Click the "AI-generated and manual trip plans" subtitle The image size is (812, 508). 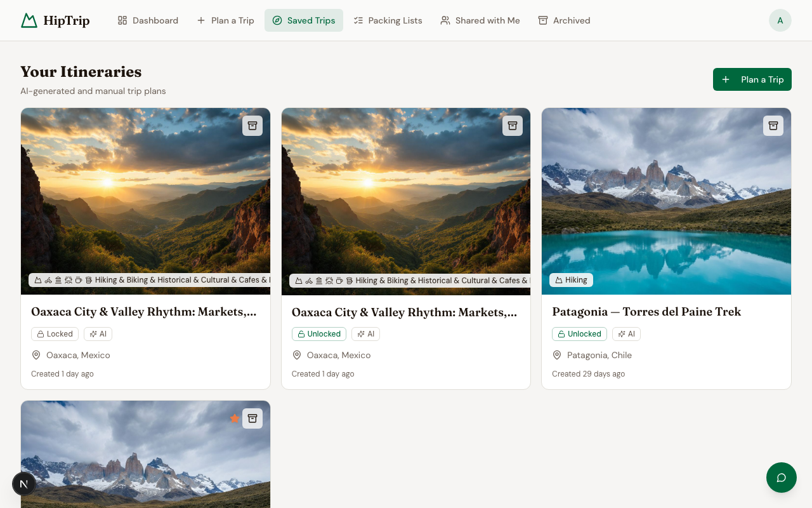pyautogui.click(x=93, y=91)
